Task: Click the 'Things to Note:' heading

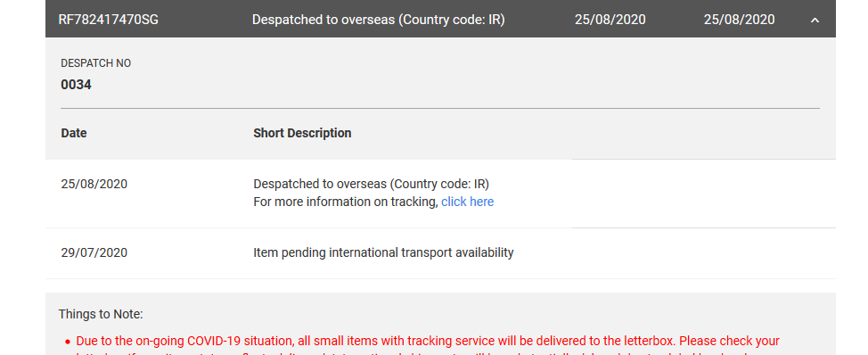Action: tap(101, 314)
